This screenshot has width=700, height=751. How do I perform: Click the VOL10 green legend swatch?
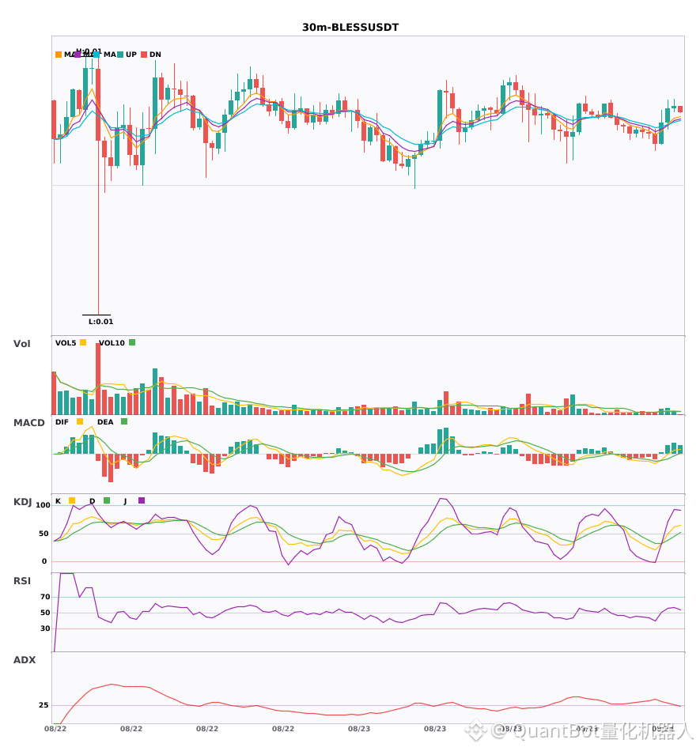132,342
